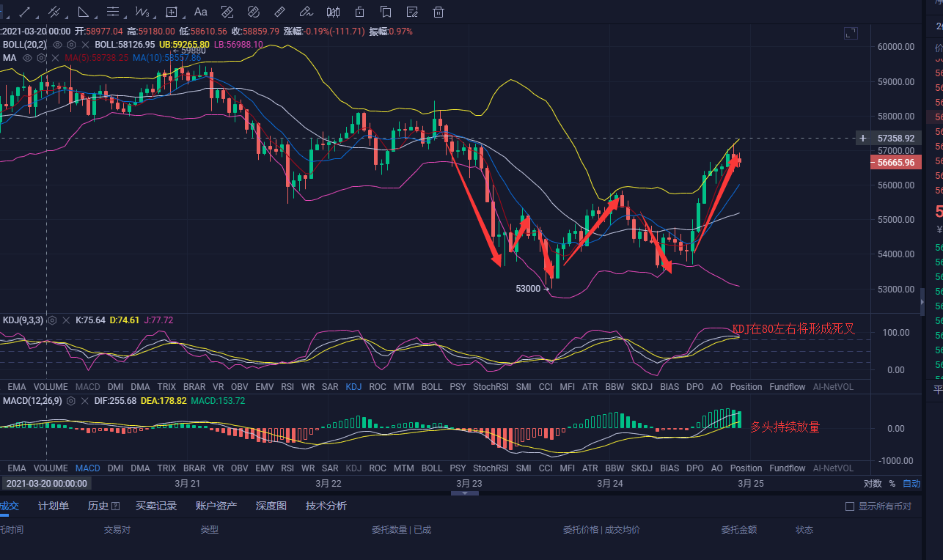Click the striped circle tool icon
Screen dimensions: 943x560
tap(254, 12)
